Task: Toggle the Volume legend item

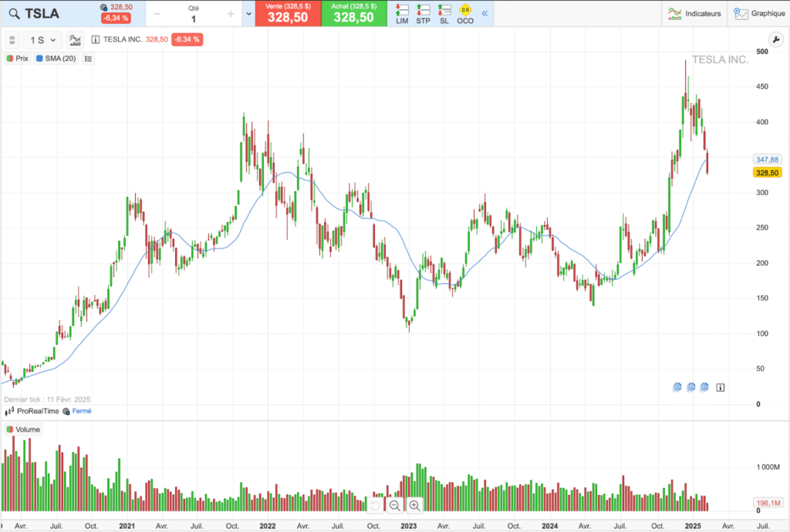Action: [x=23, y=429]
